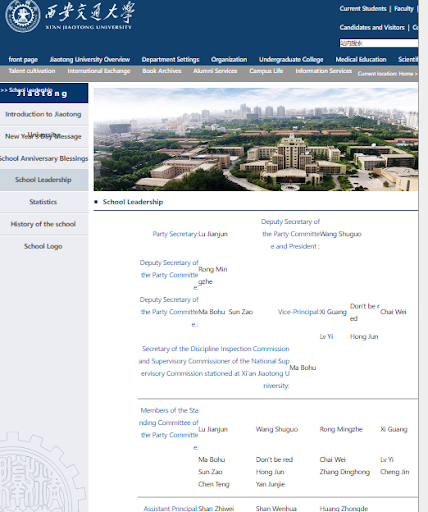Open Undergraduate College menu item

coord(291,59)
